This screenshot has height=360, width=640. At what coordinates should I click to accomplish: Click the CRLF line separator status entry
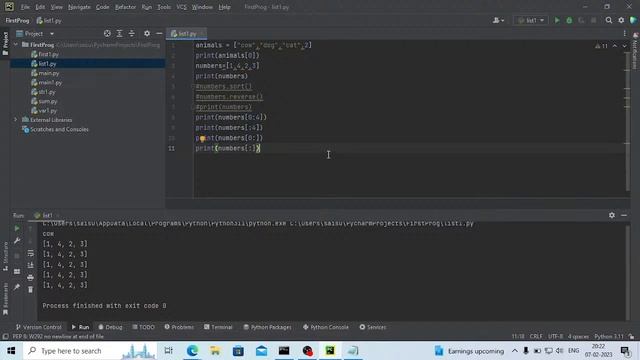point(536,337)
